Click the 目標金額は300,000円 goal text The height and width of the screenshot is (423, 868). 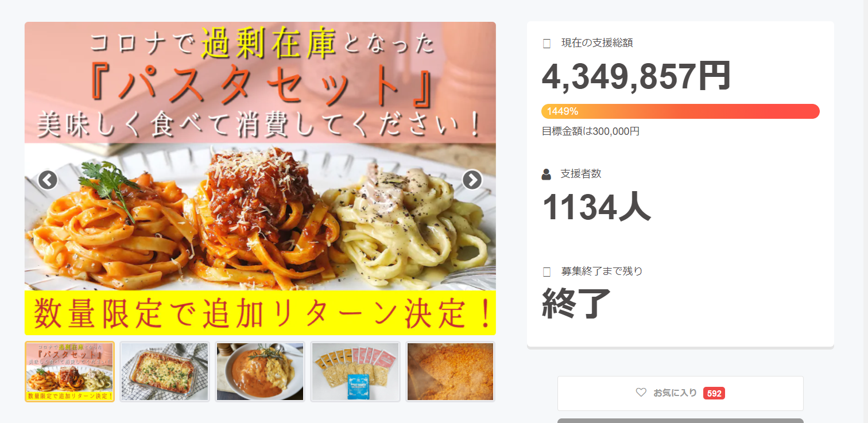591,131
